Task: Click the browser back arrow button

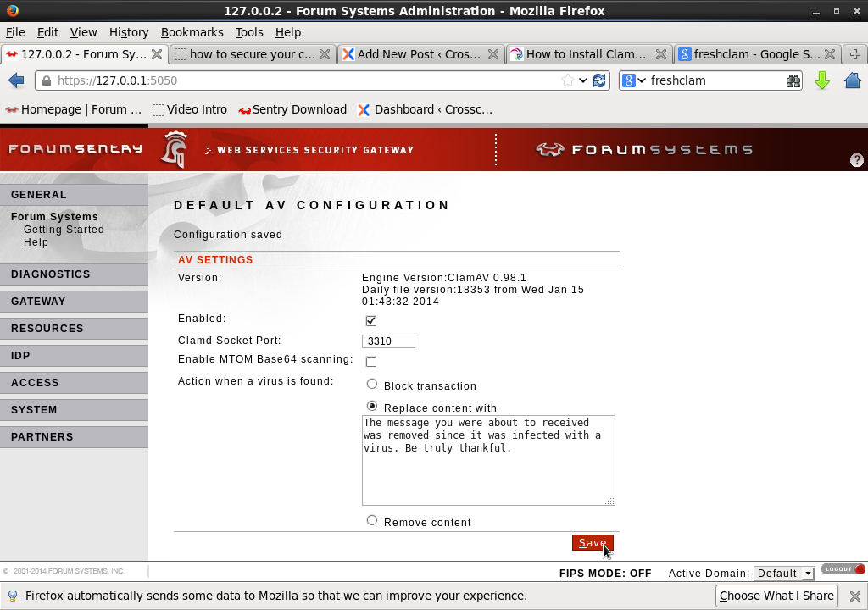Action: [x=16, y=80]
